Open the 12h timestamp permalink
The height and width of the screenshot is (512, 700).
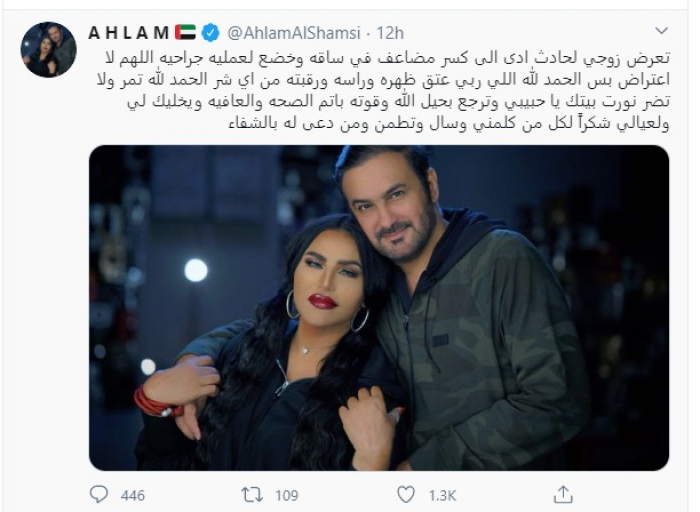pyautogui.click(x=390, y=33)
